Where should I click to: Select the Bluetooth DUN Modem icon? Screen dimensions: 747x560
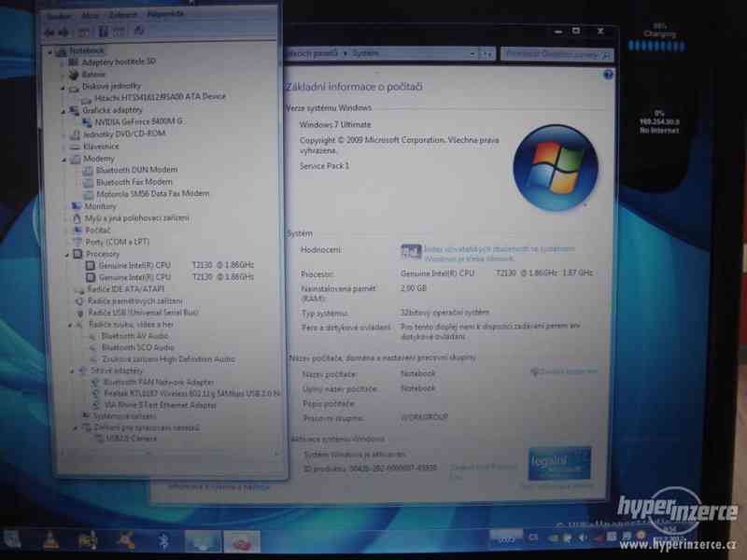tap(88, 171)
